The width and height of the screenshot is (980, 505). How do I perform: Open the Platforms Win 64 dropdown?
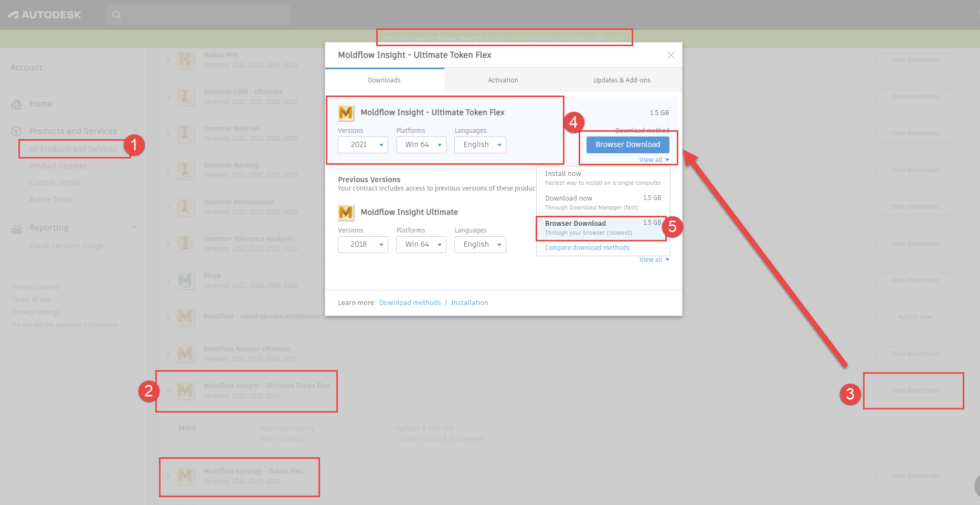point(421,144)
